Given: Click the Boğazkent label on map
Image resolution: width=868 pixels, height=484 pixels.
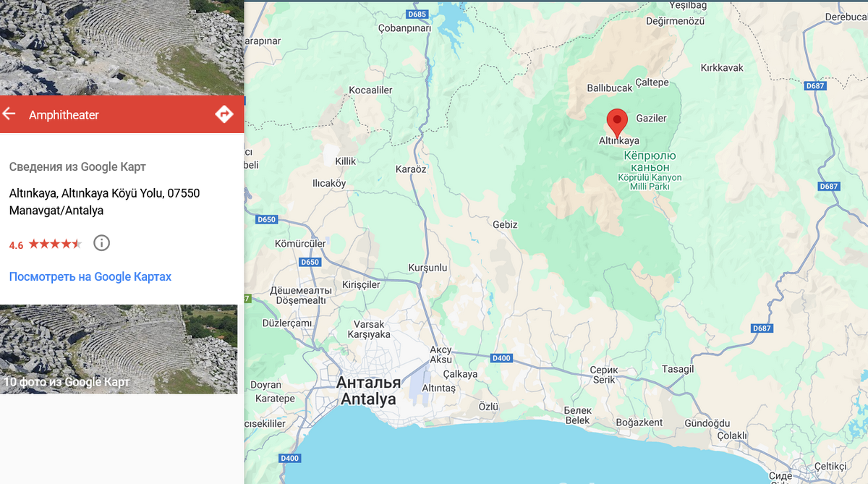Looking at the screenshot, I should click(x=639, y=422).
